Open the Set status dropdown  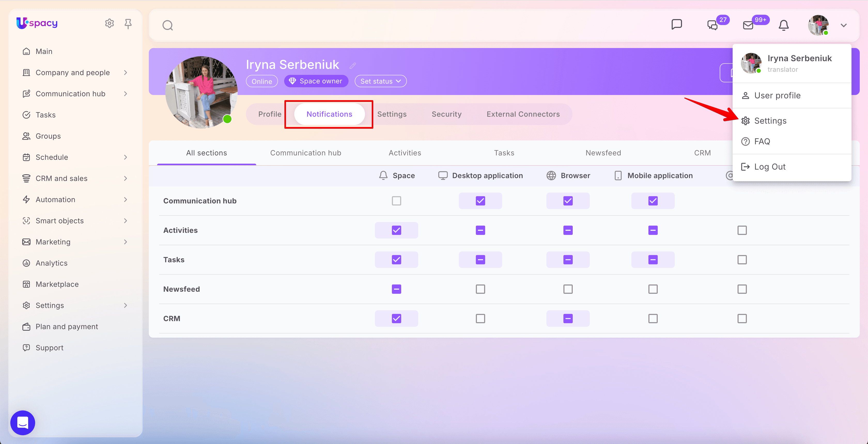381,81
